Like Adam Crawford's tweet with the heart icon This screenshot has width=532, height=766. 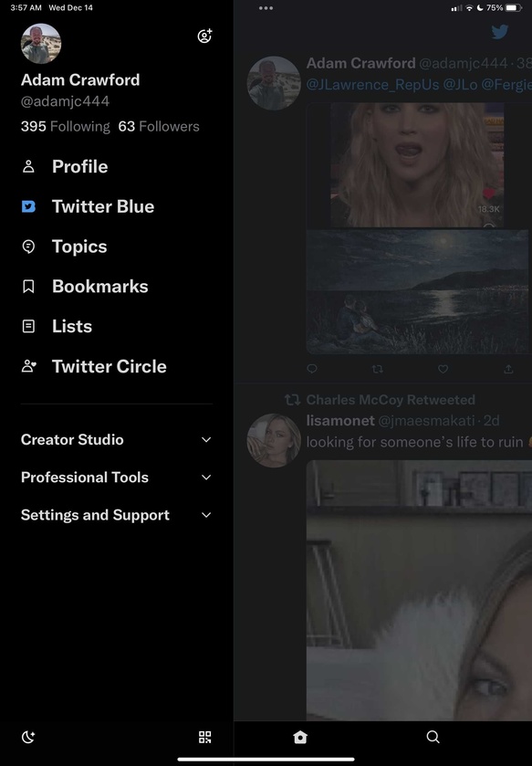tap(443, 369)
